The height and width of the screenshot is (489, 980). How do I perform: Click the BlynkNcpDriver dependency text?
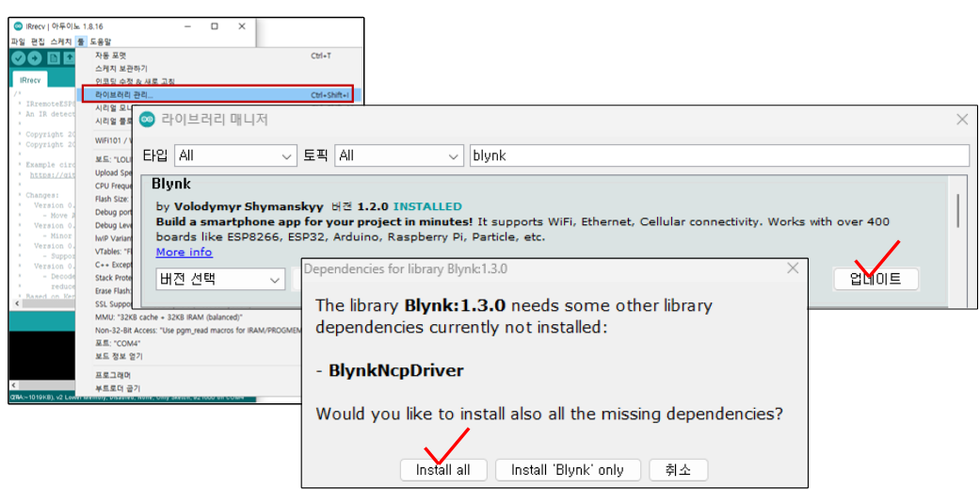pos(395,371)
